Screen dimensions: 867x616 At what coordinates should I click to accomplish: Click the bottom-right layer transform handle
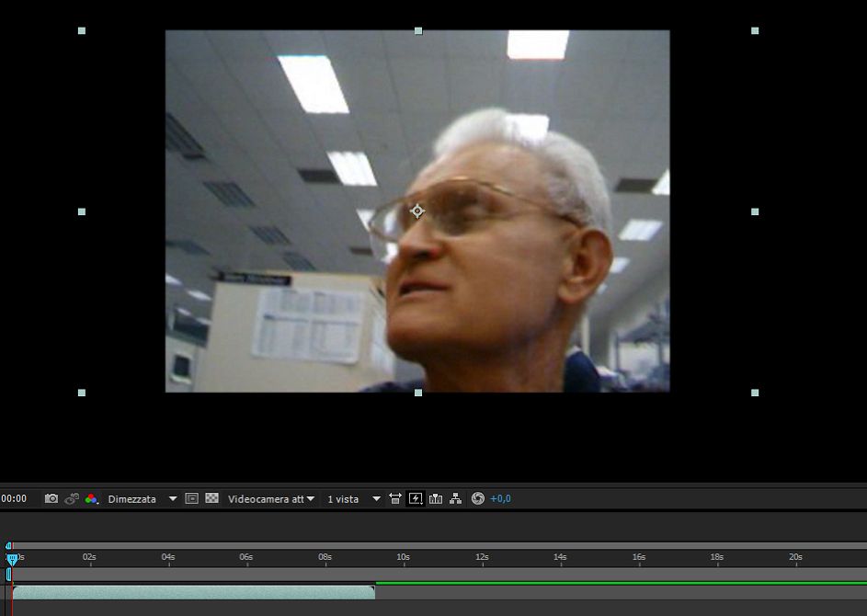755,393
